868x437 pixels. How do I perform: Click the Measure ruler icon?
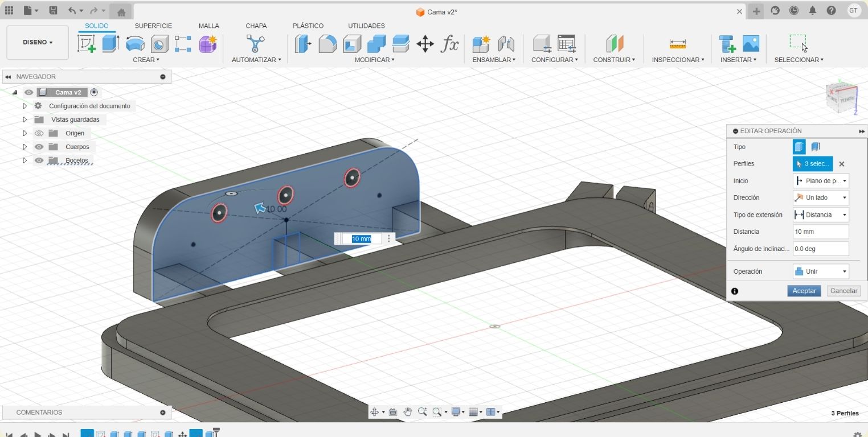[678, 44]
